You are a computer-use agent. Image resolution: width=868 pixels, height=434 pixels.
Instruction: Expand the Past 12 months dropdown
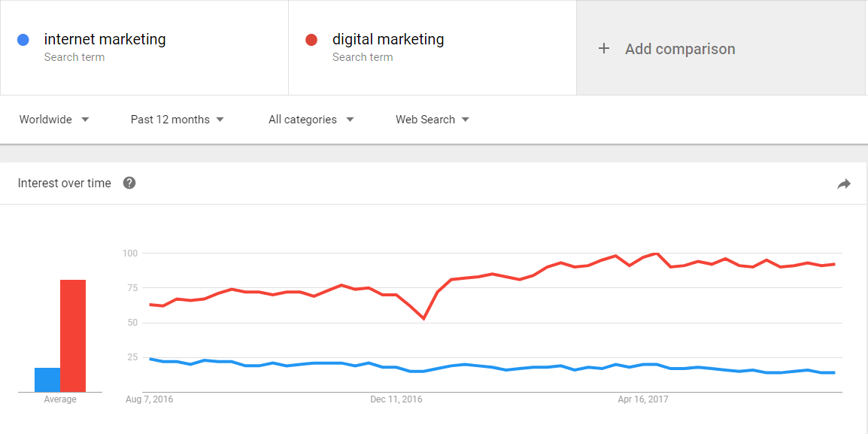point(178,120)
